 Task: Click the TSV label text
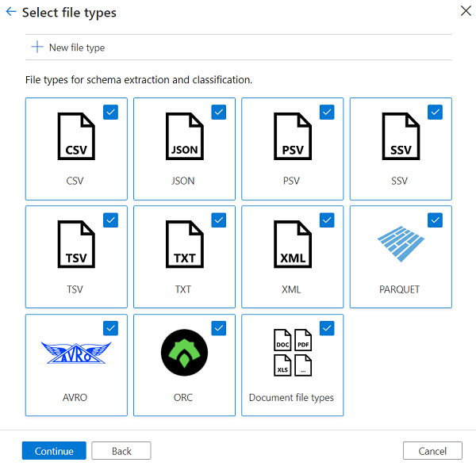[75, 289]
